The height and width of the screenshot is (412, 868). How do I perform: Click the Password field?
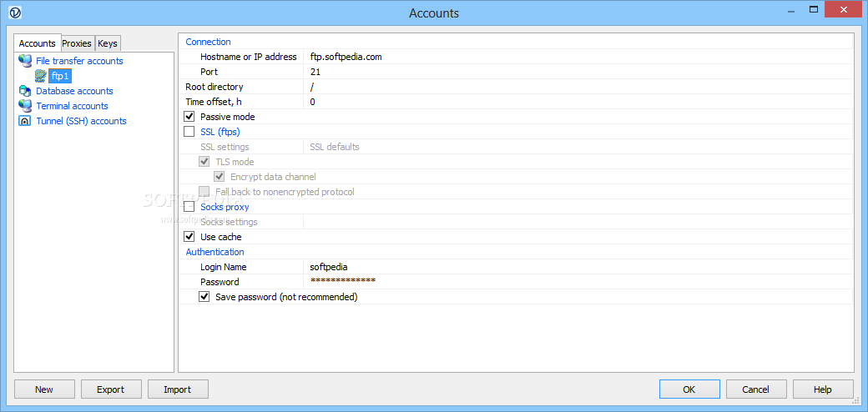pyautogui.click(x=578, y=282)
